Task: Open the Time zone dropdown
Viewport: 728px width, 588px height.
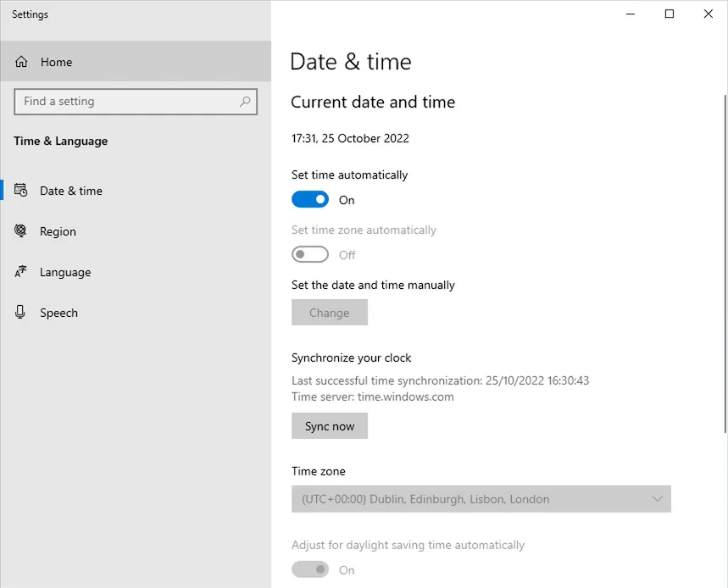Action: coord(481,499)
